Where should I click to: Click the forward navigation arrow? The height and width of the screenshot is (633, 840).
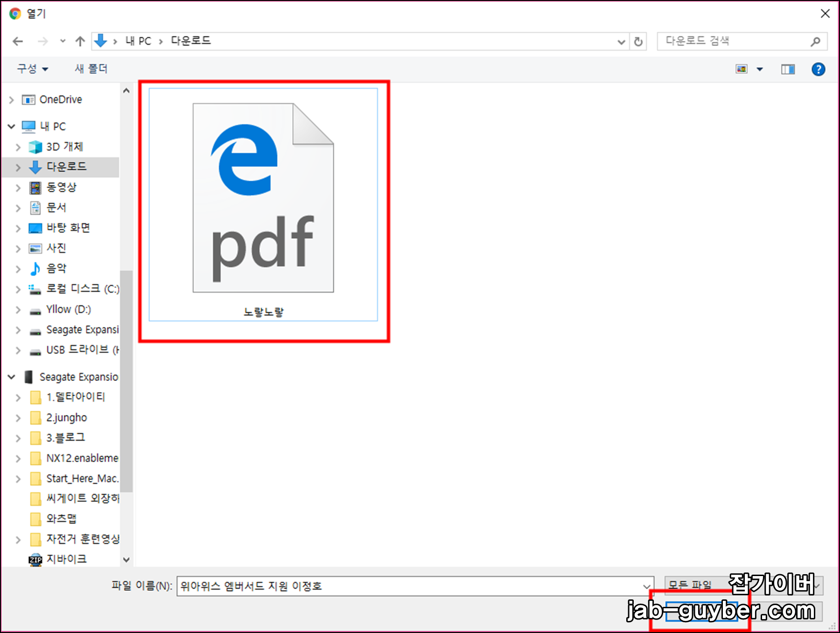tap(43, 42)
